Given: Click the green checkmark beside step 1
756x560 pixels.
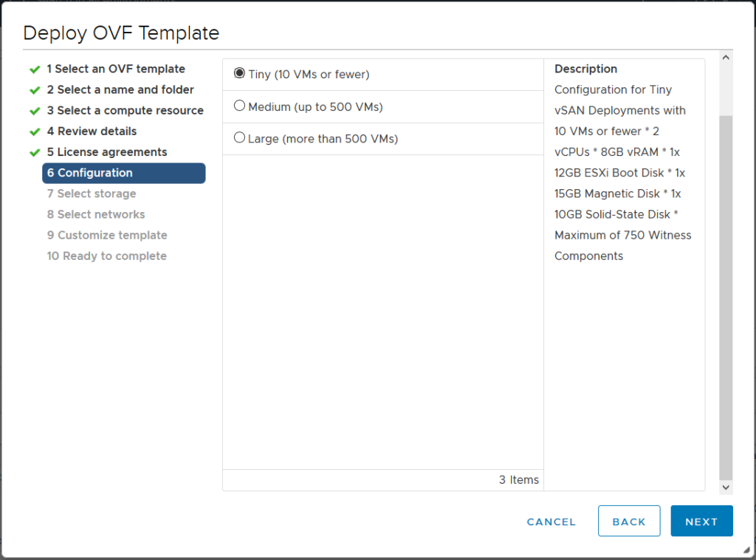Looking at the screenshot, I should (34, 69).
